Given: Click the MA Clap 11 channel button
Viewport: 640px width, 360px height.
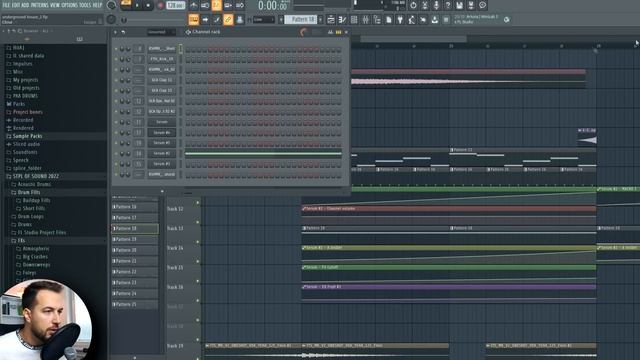Looking at the screenshot, I should point(162,80).
